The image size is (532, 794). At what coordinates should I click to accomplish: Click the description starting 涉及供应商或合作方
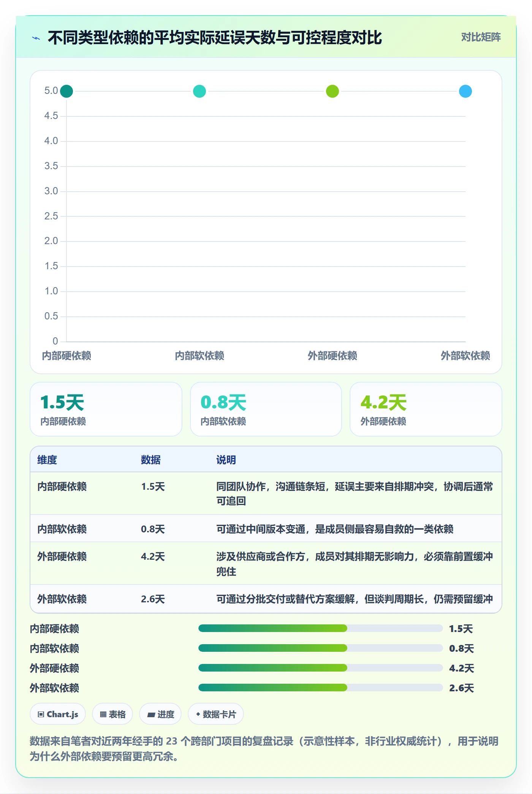355,564
